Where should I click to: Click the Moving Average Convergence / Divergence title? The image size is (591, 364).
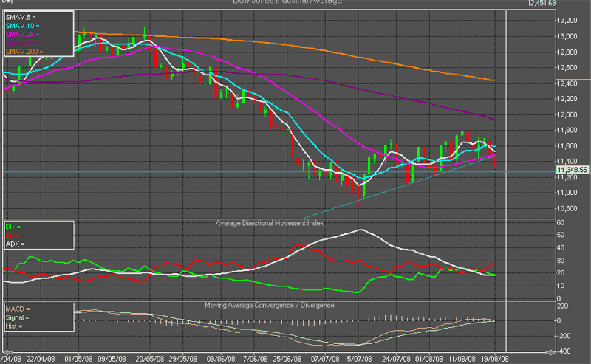click(x=269, y=305)
